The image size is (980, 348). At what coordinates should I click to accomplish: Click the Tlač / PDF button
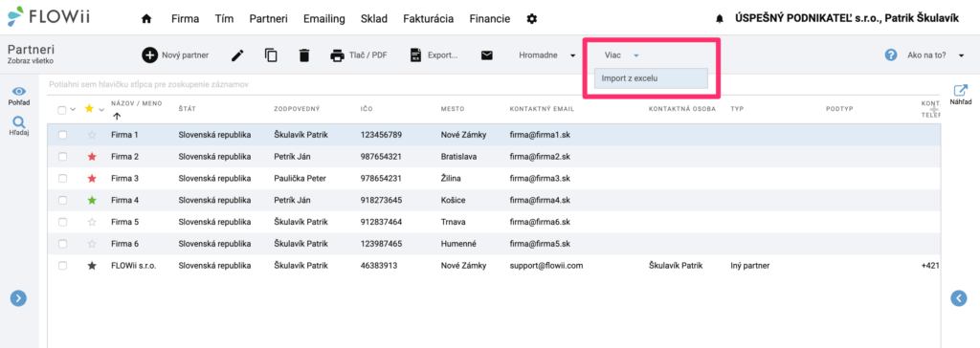coord(359,55)
